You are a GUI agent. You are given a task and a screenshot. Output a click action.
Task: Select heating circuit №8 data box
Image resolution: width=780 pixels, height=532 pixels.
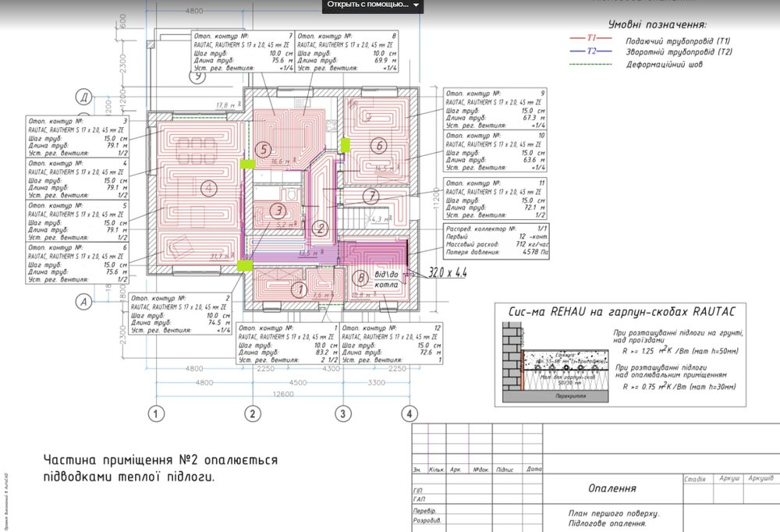pos(347,51)
